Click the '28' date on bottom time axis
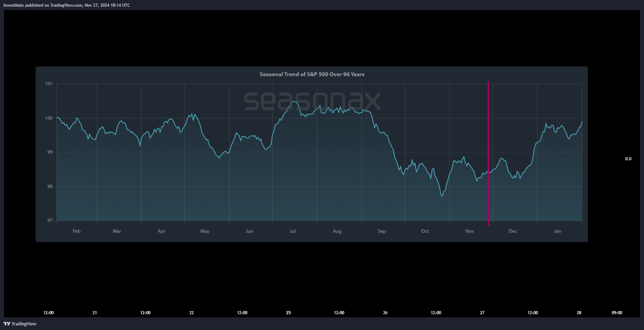The image size is (644, 330). (579, 313)
